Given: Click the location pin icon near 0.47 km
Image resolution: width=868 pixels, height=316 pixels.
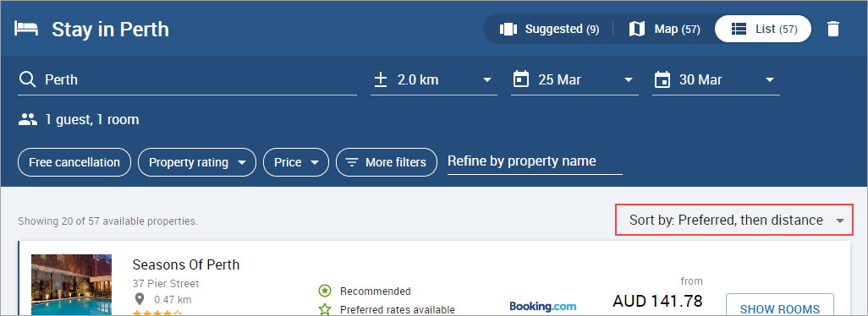Looking at the screenshot, I should point(140,299).
